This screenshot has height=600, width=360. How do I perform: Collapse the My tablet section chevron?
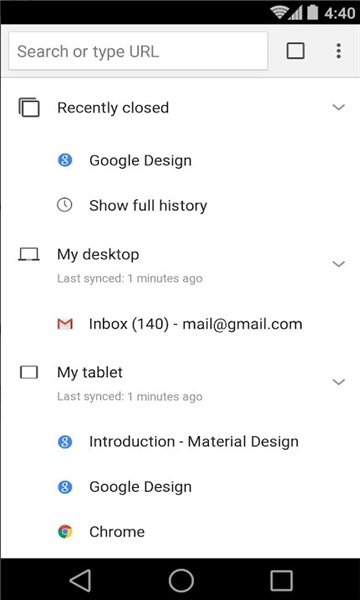(339, 382)
